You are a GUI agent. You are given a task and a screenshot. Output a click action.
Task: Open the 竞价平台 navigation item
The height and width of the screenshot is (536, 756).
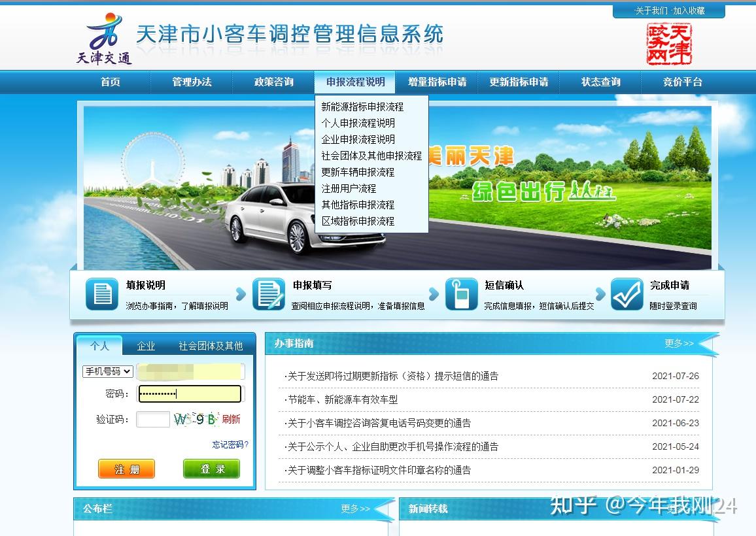[681, 82]
